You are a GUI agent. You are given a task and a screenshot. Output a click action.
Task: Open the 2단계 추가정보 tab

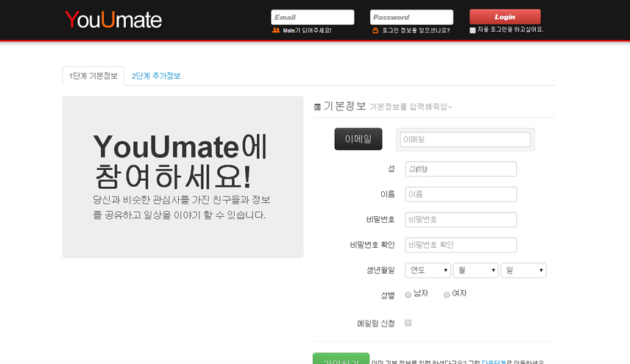pos(156,76)
